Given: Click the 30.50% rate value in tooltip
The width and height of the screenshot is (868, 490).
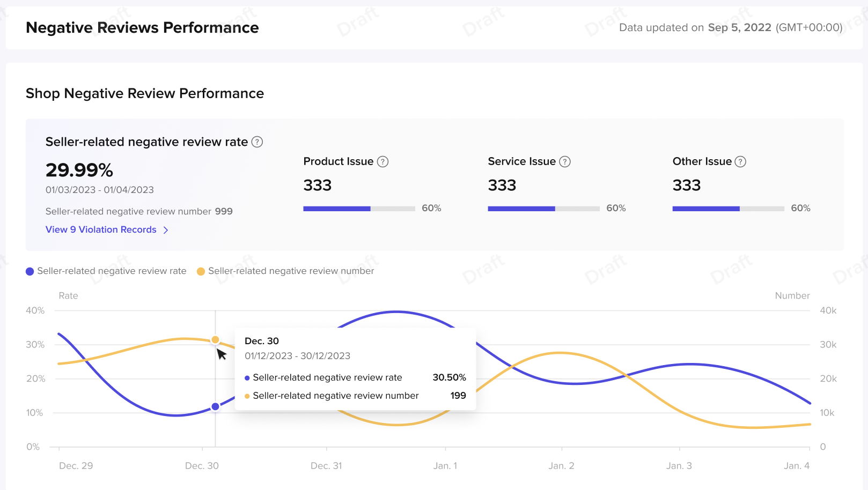Looking at the screenshot, I should pos(449,377).
